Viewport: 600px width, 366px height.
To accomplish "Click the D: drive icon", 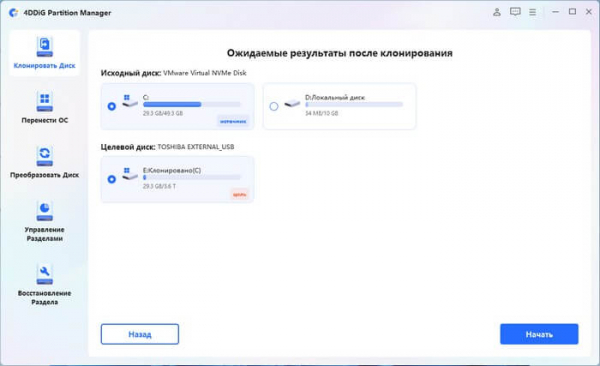I will (292, 104).
